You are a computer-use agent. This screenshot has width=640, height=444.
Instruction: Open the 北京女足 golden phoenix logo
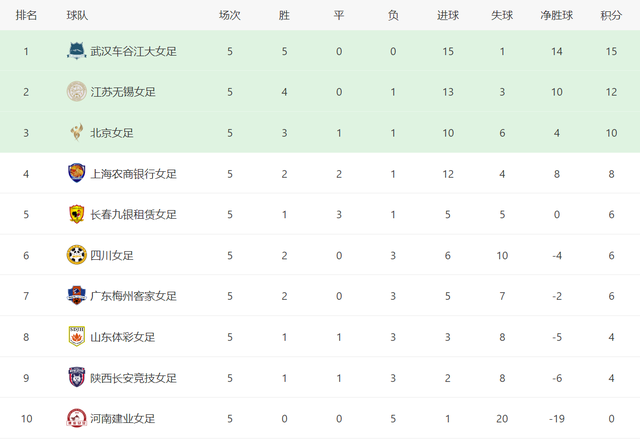pos(76,133)
